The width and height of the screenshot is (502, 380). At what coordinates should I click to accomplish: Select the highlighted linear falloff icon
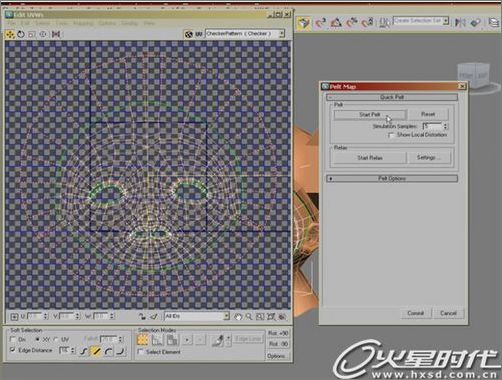pos(96,351)
